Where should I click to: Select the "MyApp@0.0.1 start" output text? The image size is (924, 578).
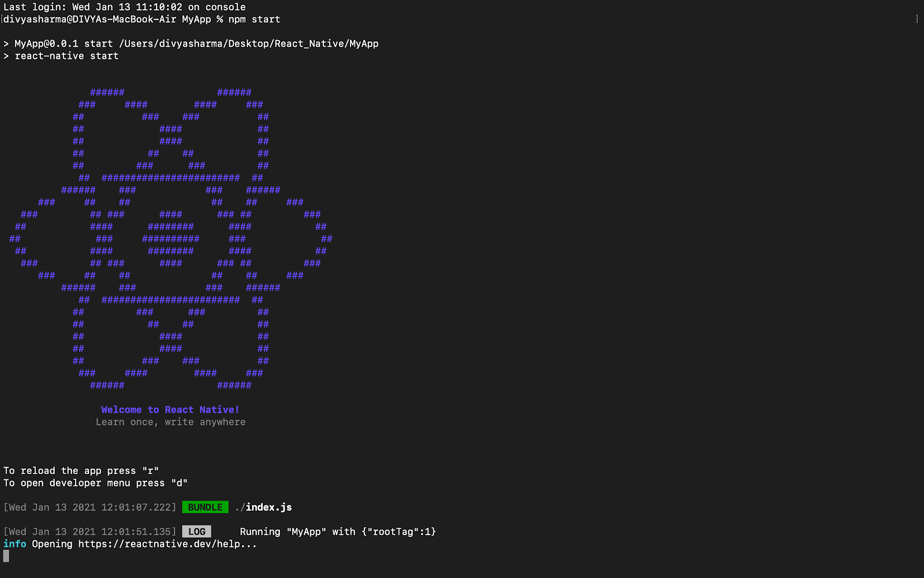coord(64,43)
